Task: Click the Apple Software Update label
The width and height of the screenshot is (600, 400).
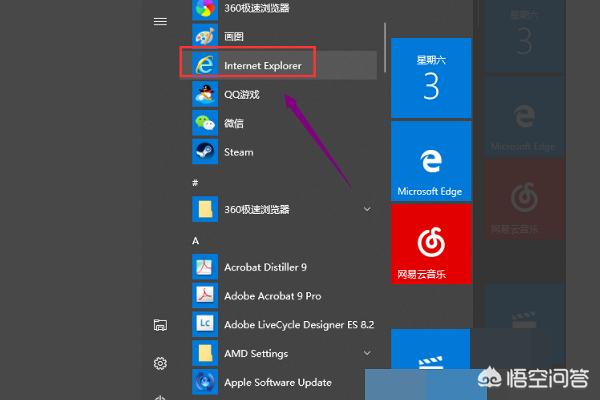Action: click(x=278, y=382)
